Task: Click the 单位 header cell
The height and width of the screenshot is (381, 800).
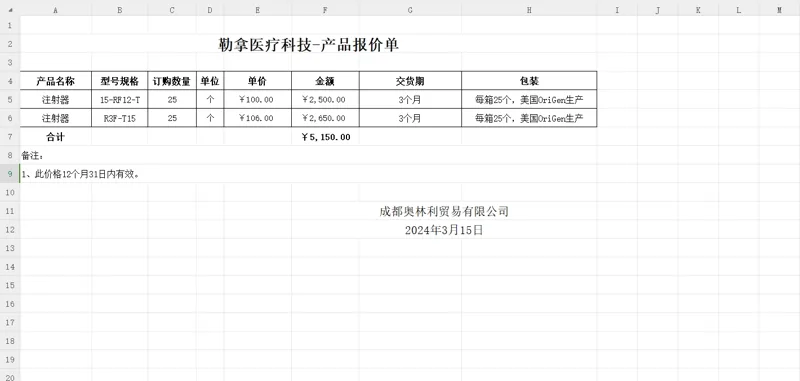Action: [x=210, y=81]
